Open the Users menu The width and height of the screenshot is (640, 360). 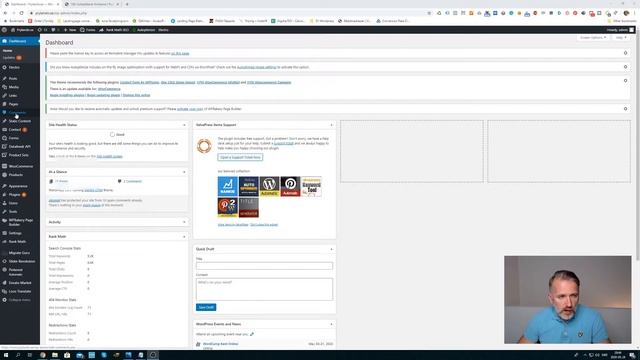pos(13,203)
